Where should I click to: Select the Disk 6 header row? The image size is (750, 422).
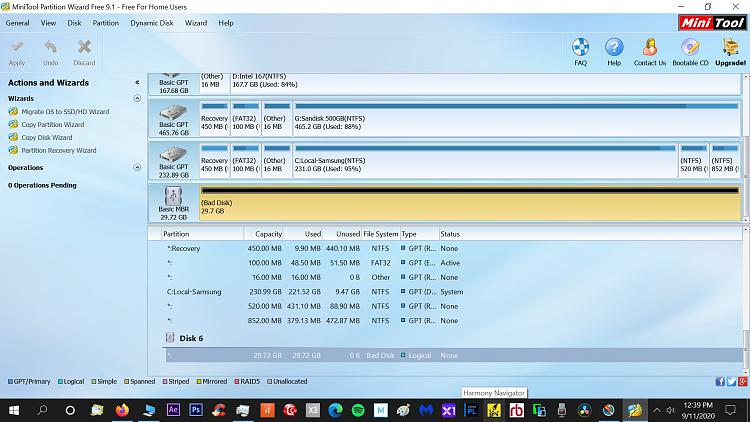coord(452,338)
